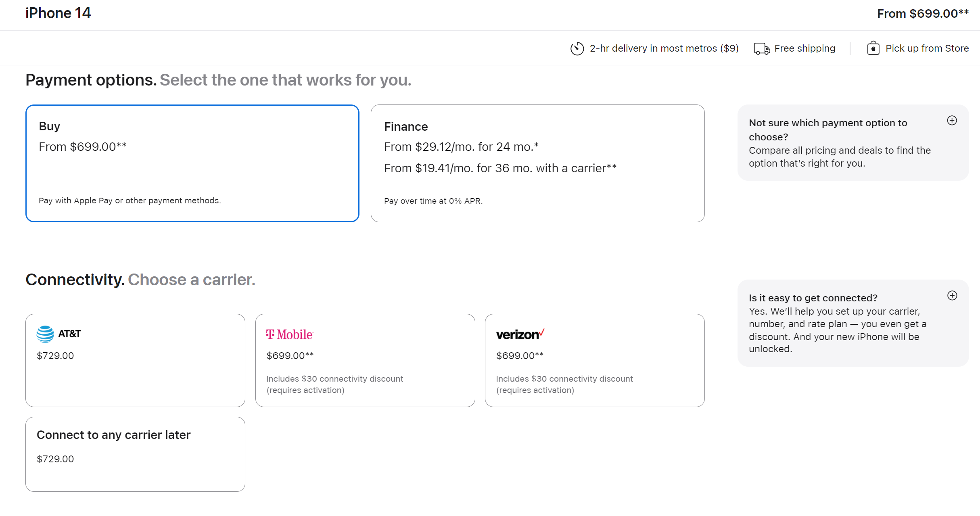980x516 pixels.
Task: Click Pick up from Store text
Action: 927,48
